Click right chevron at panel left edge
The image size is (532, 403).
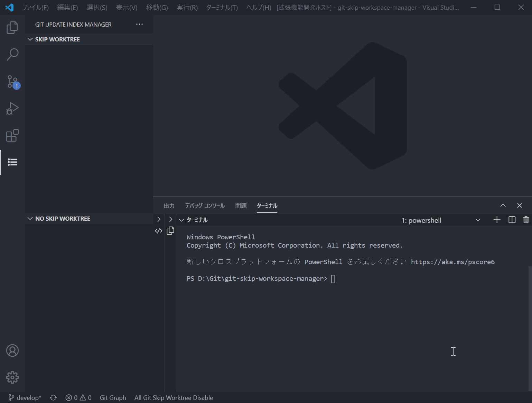(x=159, y=219)
